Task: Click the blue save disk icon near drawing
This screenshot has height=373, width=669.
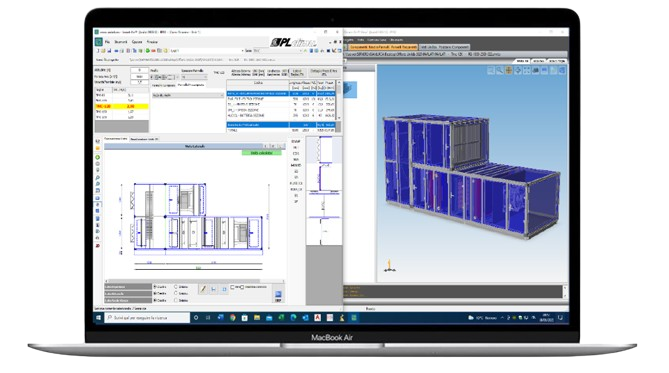Action: [x=278, y=295]
